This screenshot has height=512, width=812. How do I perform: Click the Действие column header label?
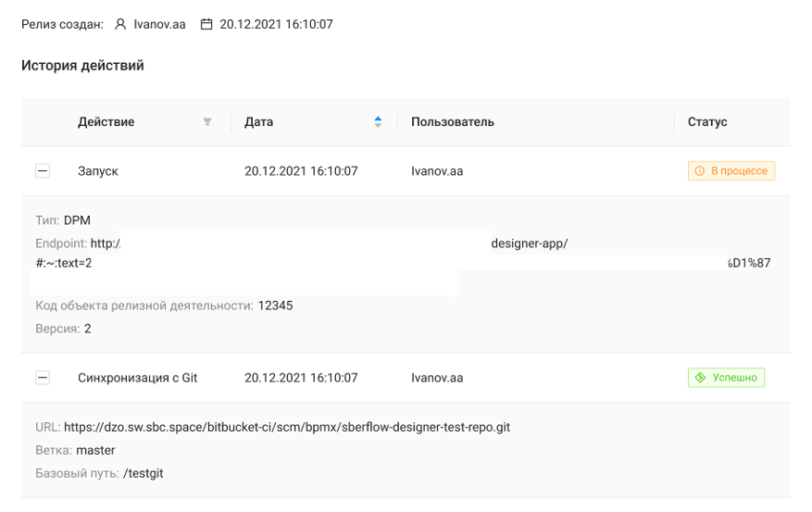pos(106,122)
